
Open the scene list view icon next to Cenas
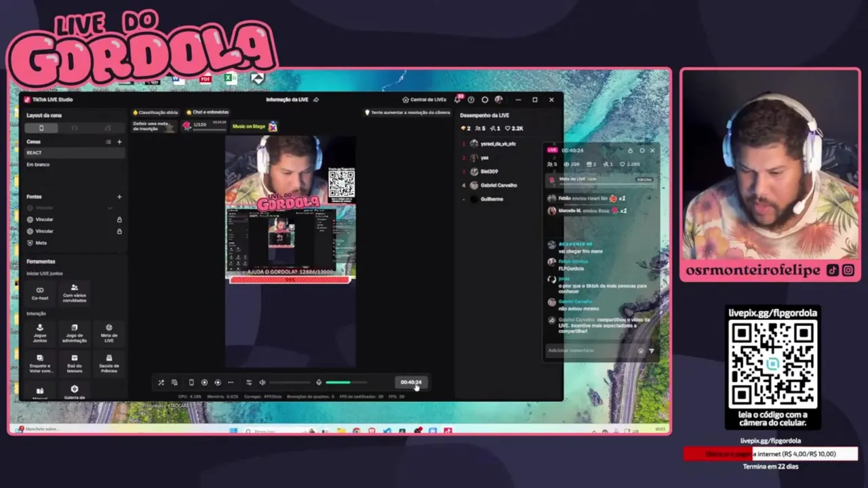click(x=108, y=142)
